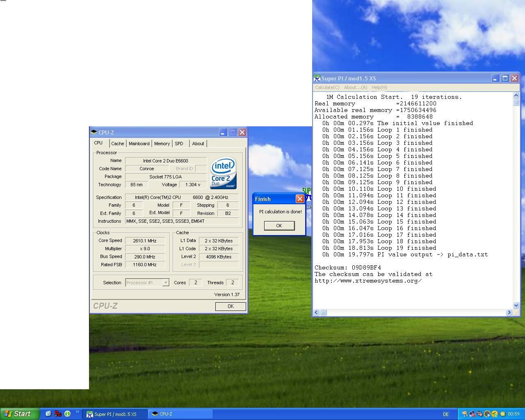Click the Name field Intel Core 2 Duo E6600

tap(166, 161)
